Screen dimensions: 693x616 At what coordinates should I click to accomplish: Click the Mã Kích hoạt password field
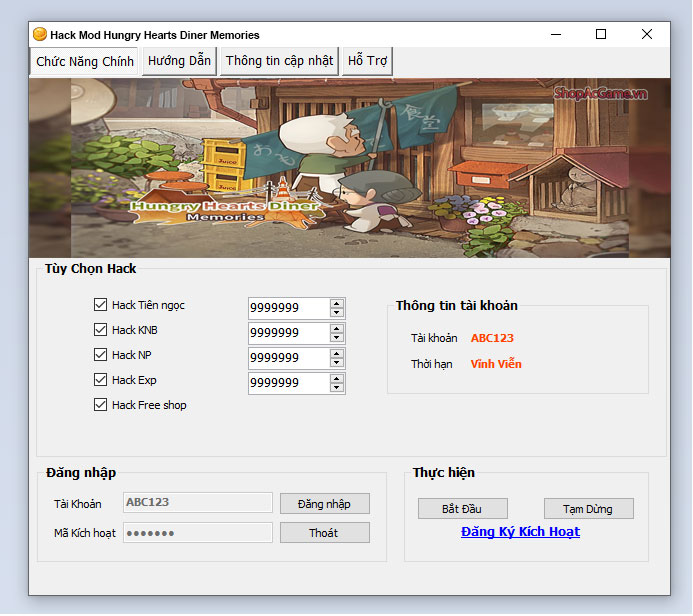pyautogui.click(x=198, y=533)
